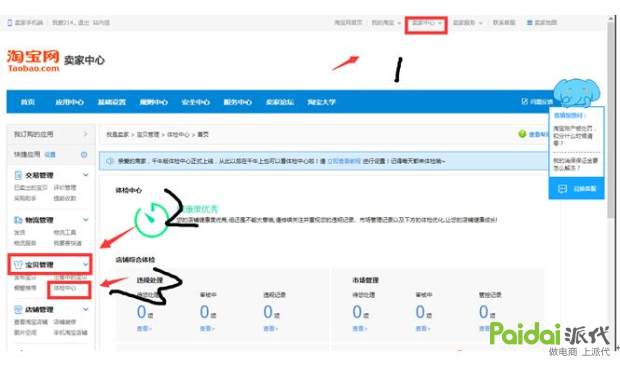
Task: Click 发货 link under 物流管理
Action: [x=19, y=233]
